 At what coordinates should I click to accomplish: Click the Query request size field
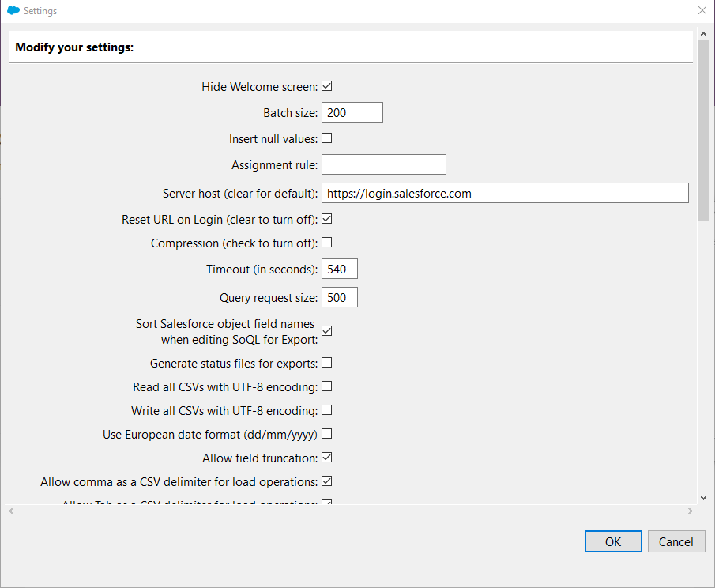[340, 297]
